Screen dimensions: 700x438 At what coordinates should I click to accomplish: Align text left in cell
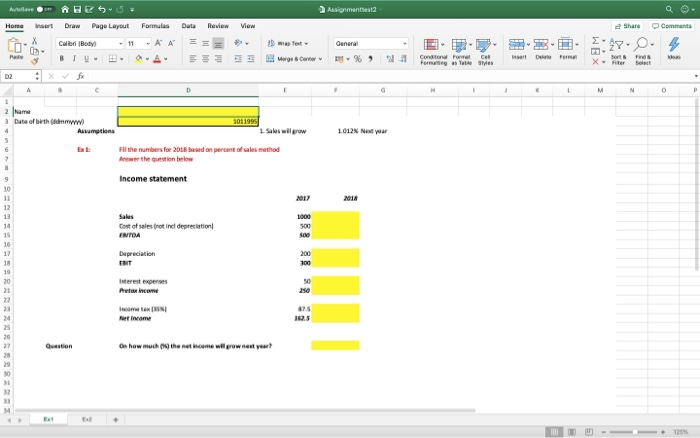(193, 58)
